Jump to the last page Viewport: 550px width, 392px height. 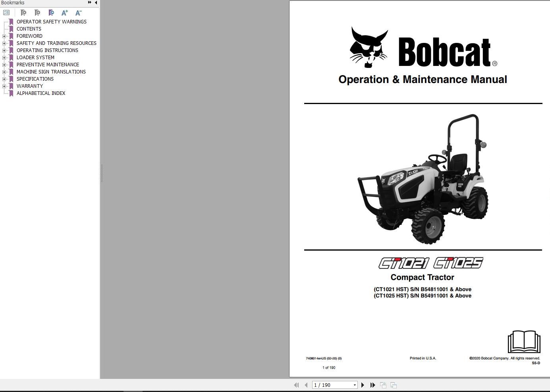coord(372,385)
